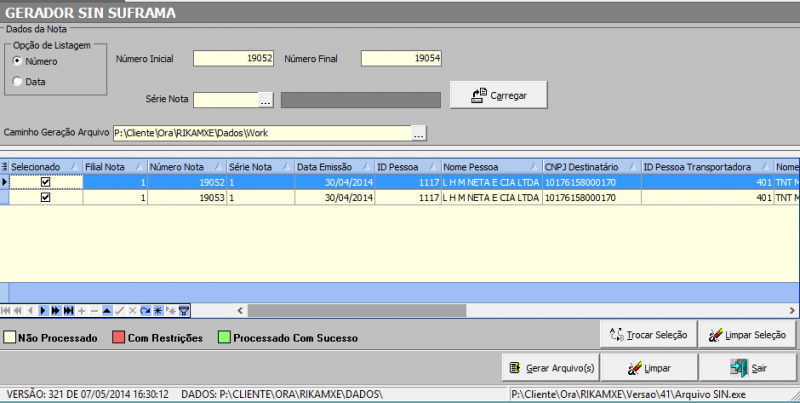Select the Número listing option
This screenshot has width=800, height=403.
[x=18, y=62]
